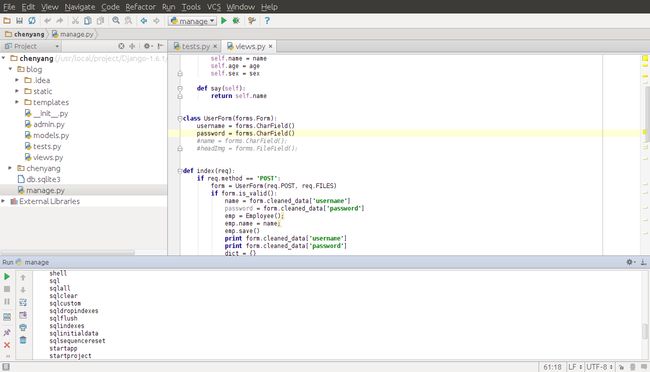Open the File menu
This screenshot has height=372, width=650.
pyautogui.click(x=9, y=7)
